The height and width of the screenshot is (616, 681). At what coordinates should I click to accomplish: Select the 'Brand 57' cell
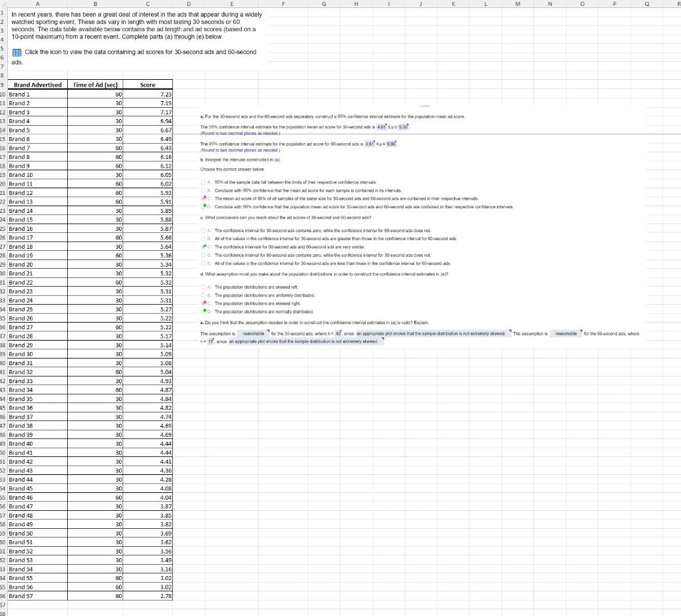(x=38, y=596)
